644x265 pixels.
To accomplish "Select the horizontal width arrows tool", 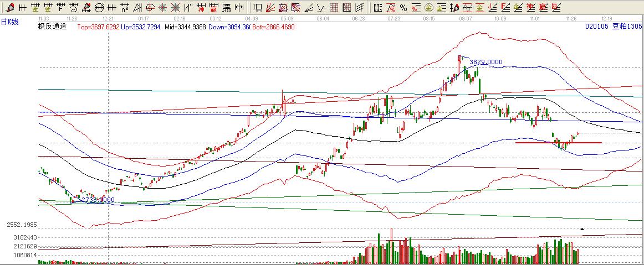I will [x=239, y=8].
